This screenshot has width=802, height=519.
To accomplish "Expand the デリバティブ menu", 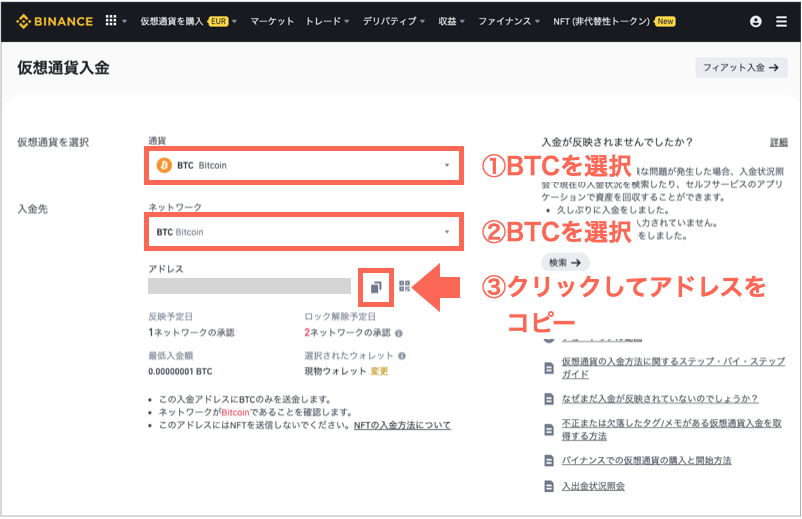I will point(394,21).
